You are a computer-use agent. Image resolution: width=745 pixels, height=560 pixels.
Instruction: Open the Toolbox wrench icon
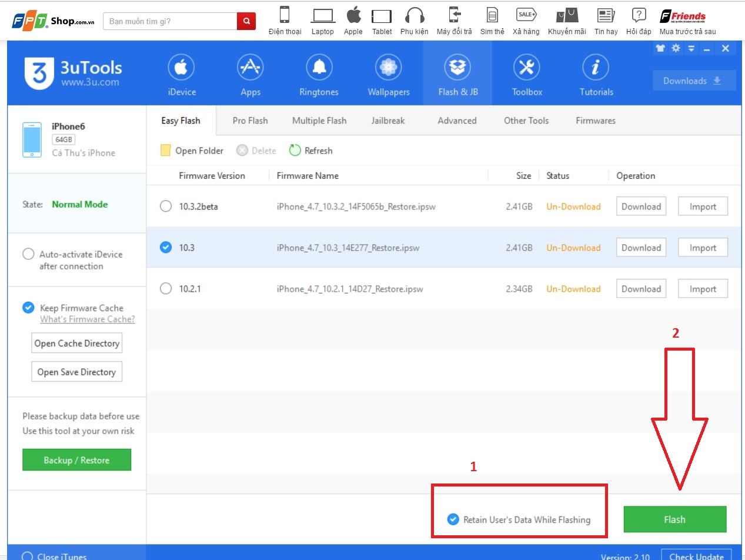point(526,68)
